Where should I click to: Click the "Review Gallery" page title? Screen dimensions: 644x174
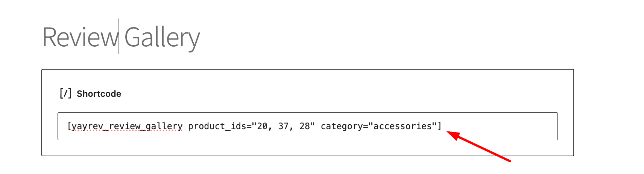pos(121,37)
